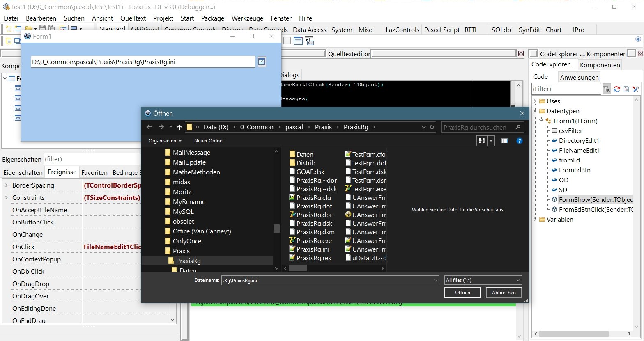This screenshot has height=341, width=644.
Task: Expand the BorderSpacing property
Action: click(x=6, y=185)
